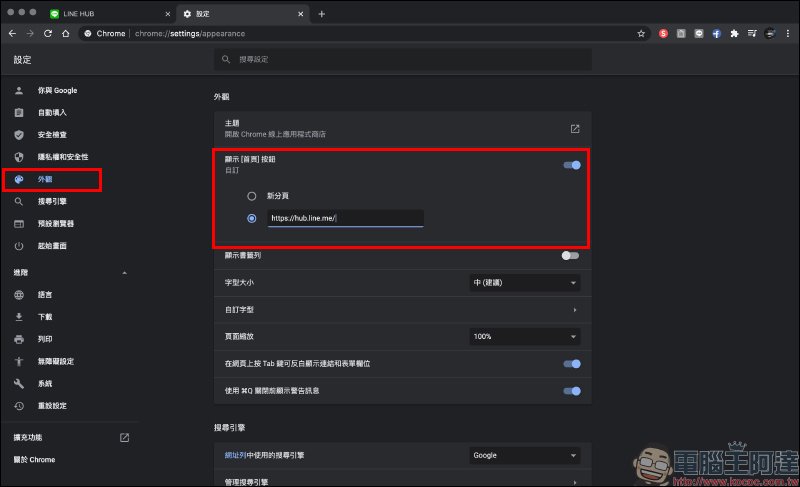Open 自動填入 settings section
800x487 pixels.
[x=52, y=112]
